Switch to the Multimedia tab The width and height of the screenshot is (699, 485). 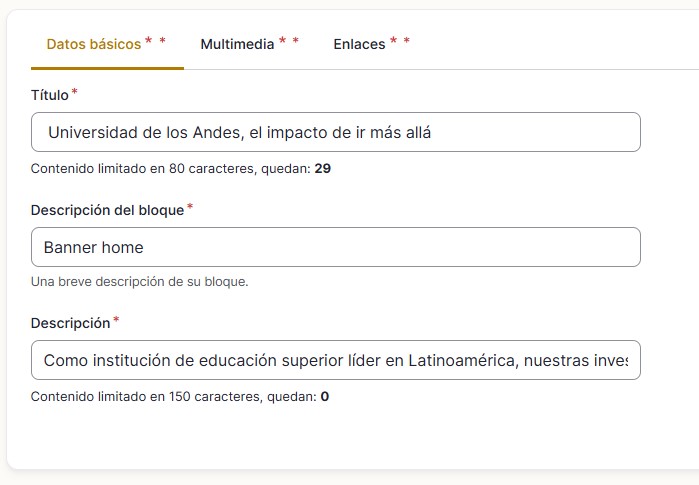click(x=237, y=44)
